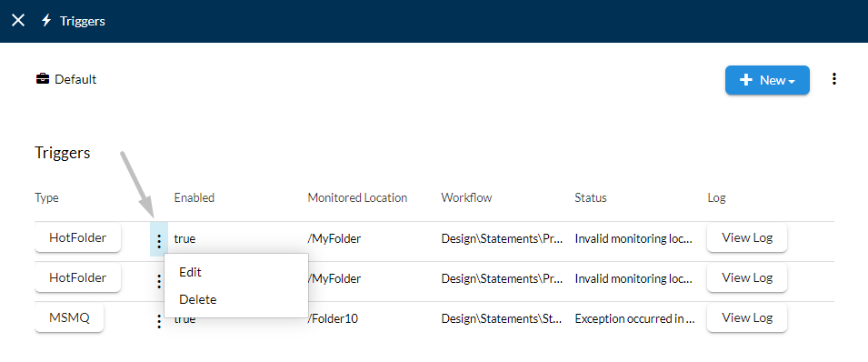Screen dimensions: 868x362
Task: Click the Enabled column header
Action: [x=195, y=198]
